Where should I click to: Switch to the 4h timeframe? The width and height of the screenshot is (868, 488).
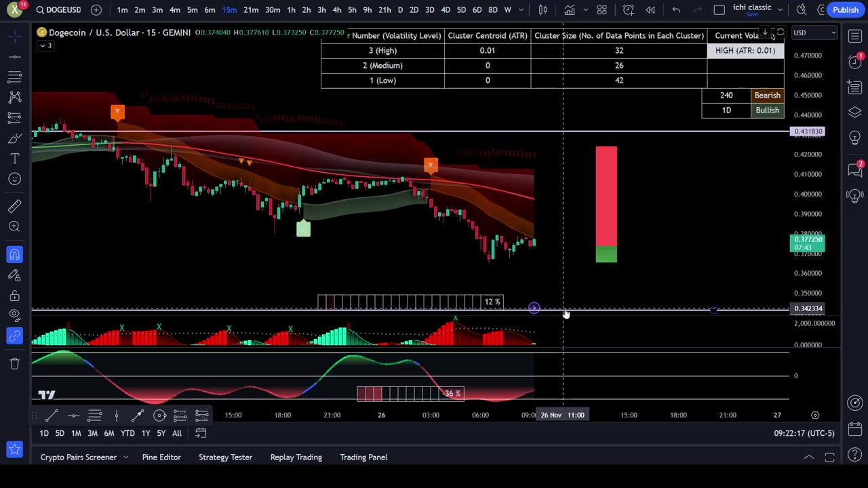pyautogui.click(x=337, y=9)
